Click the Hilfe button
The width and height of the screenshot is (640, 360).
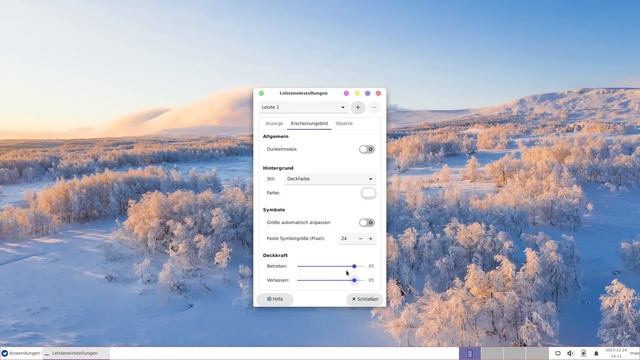(275, 299)
